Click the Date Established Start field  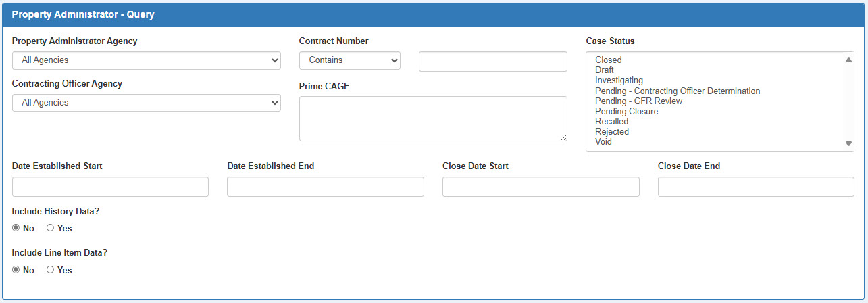click(110, 187)
